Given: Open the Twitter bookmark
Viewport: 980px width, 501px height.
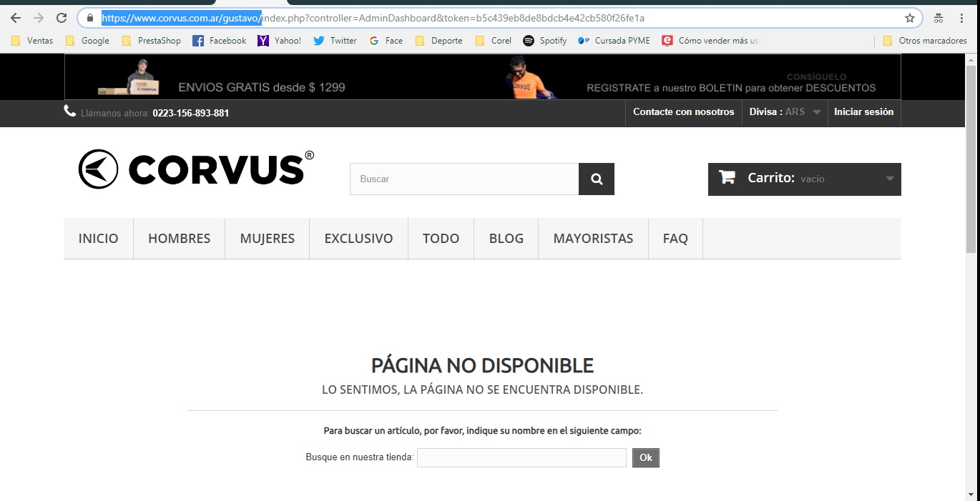Looking at the screenshot, I should (335, 41).
